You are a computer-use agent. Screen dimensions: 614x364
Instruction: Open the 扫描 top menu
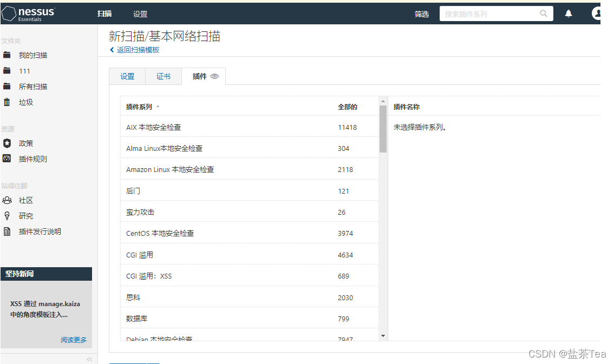click(x=104, y=14)
